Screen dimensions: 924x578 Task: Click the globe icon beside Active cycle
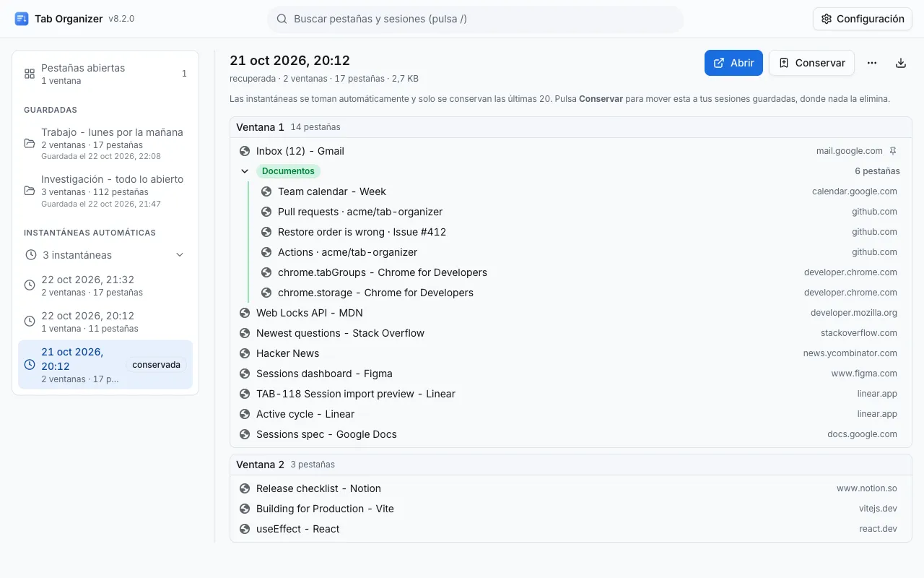(245, 414)
